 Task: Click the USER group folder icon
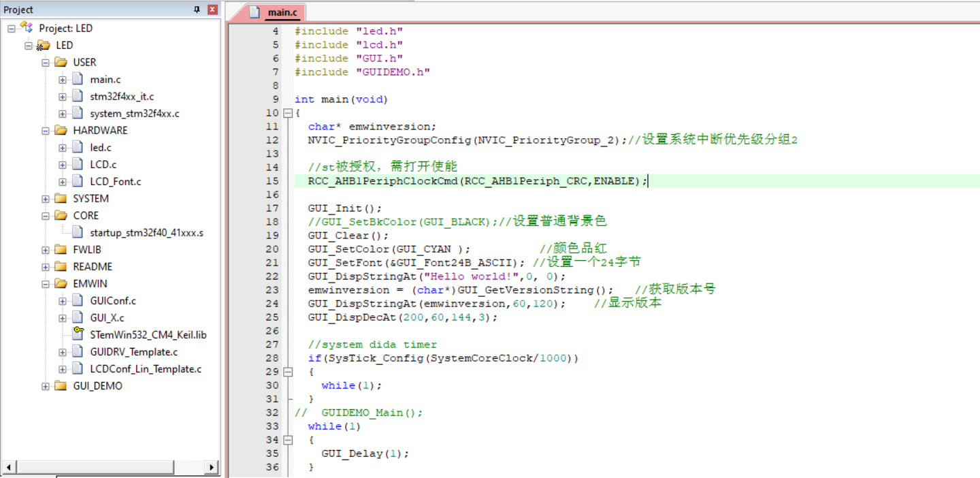click(x=61, y=62)
